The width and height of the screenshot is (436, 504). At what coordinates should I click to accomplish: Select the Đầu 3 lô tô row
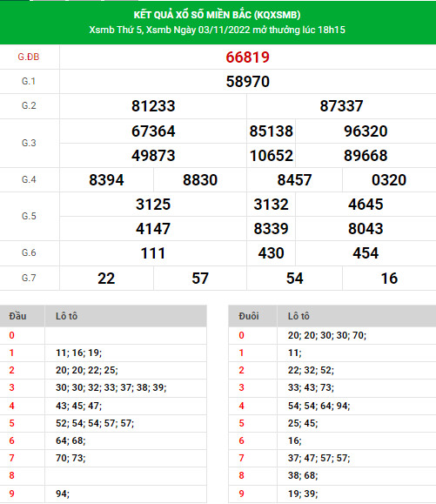tap(104, 387)
